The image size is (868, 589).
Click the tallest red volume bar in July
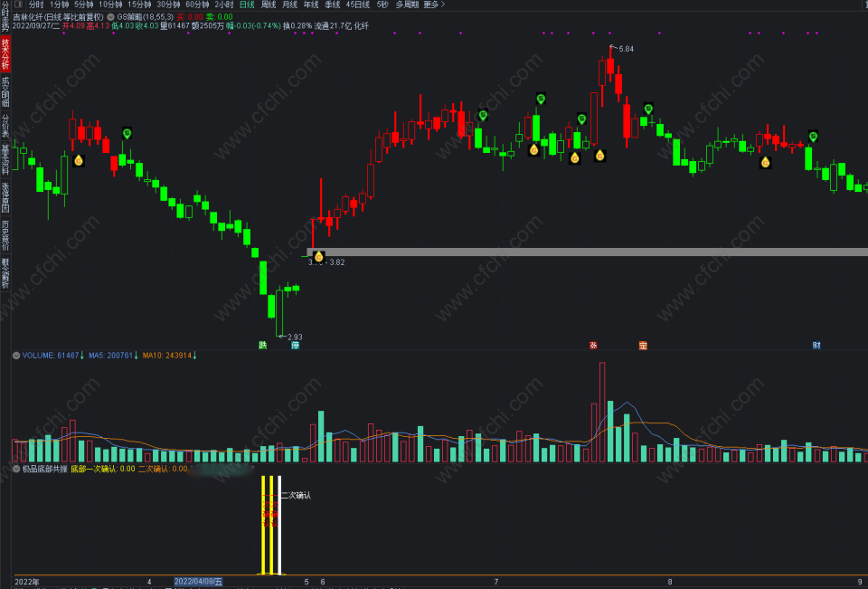coord(602,412)
